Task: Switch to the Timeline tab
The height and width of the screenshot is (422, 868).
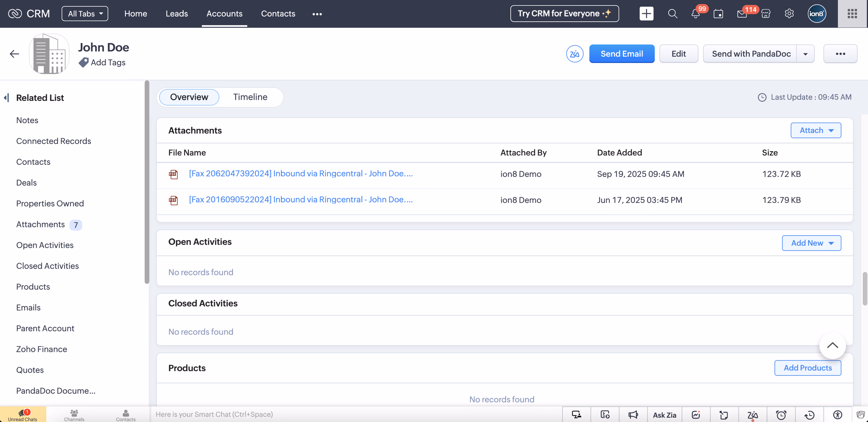Action: pos(250,97)
